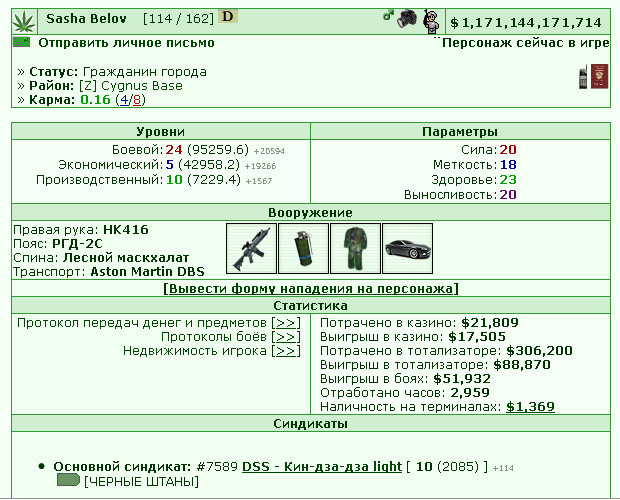Open DSS - Кин-дза-дза light syndicate link

point(322,466)
